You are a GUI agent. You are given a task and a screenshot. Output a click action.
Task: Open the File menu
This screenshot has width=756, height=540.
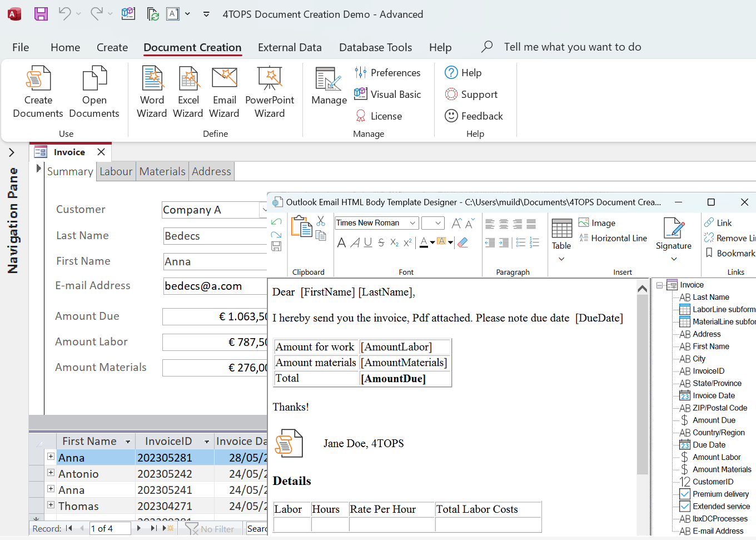tap(21, 47)
